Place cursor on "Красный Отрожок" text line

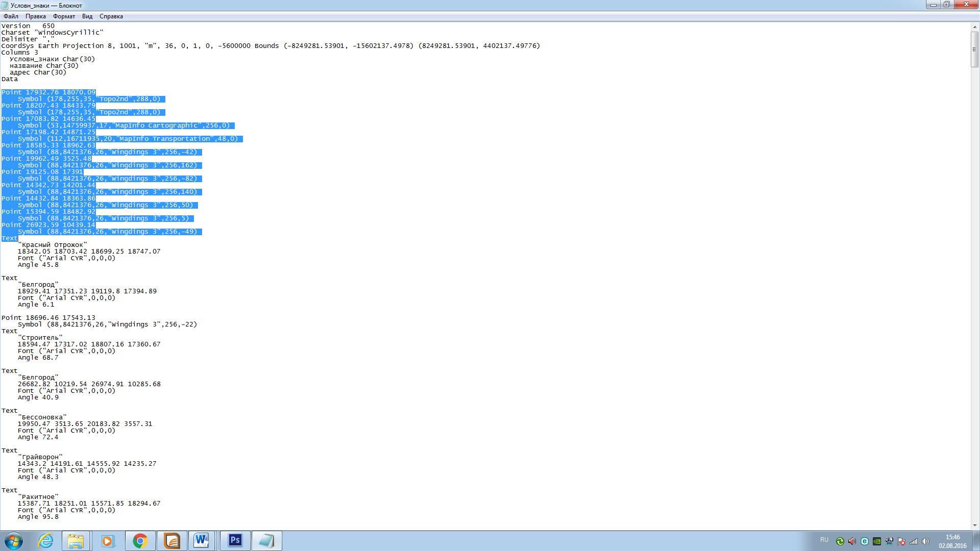tap(54, 245)
